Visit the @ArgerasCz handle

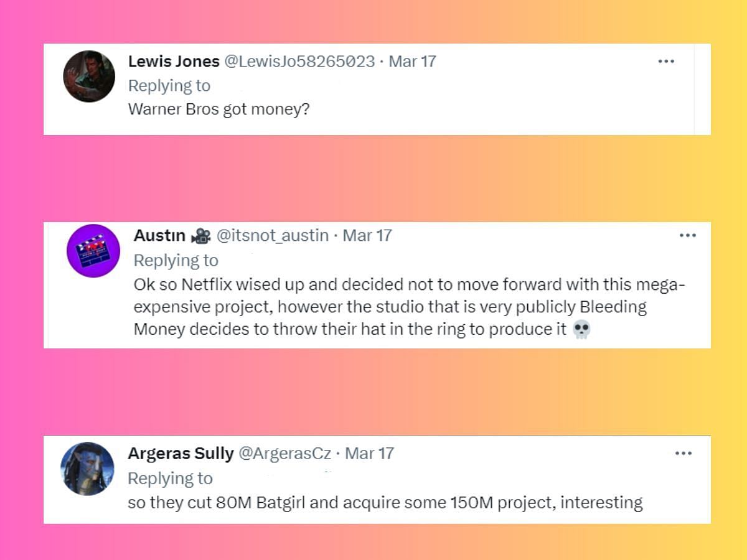pos(285,454)
